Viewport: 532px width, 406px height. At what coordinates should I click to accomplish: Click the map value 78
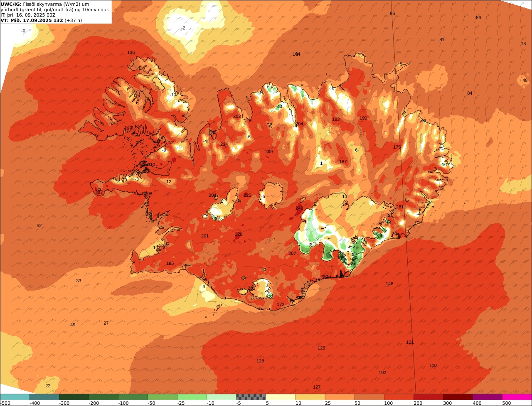523,44
